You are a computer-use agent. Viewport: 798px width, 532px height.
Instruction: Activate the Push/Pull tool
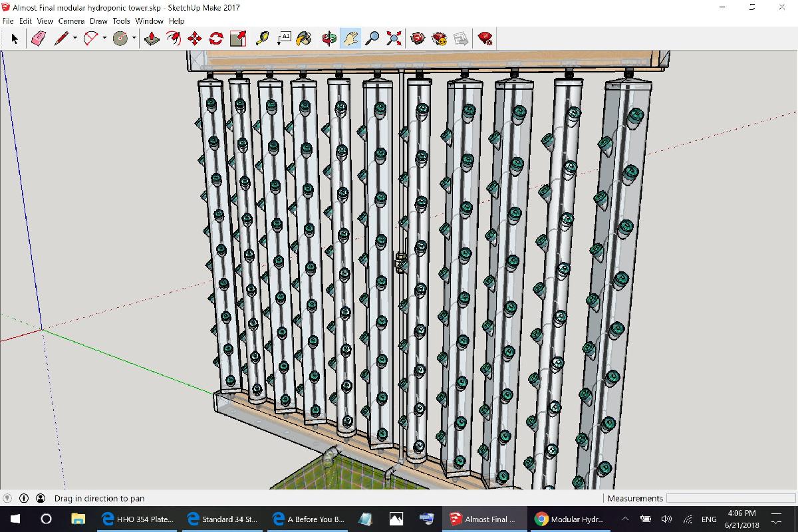pyautogui.click(x=152, y=38)
